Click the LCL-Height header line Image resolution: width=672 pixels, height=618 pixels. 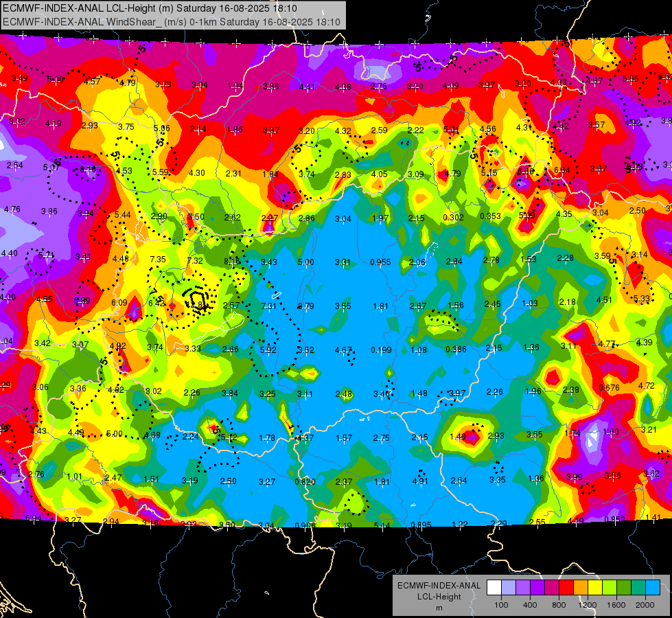pyautogui.click(x=150, y=8)
